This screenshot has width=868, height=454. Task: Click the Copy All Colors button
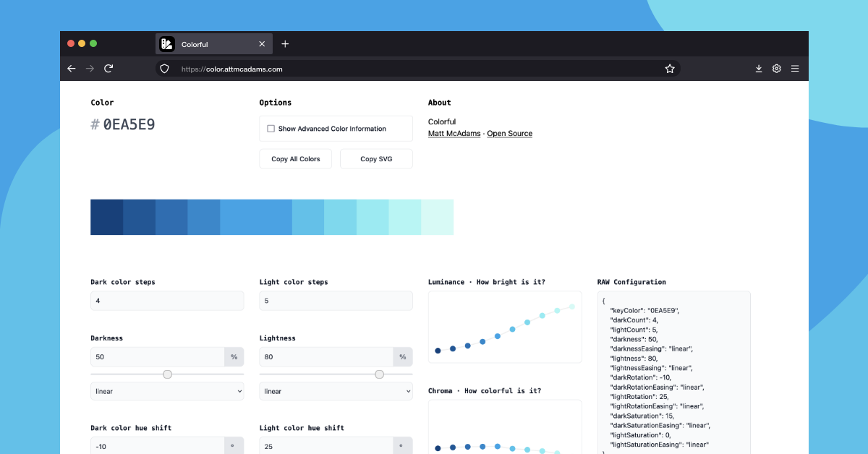pos(295,158)
